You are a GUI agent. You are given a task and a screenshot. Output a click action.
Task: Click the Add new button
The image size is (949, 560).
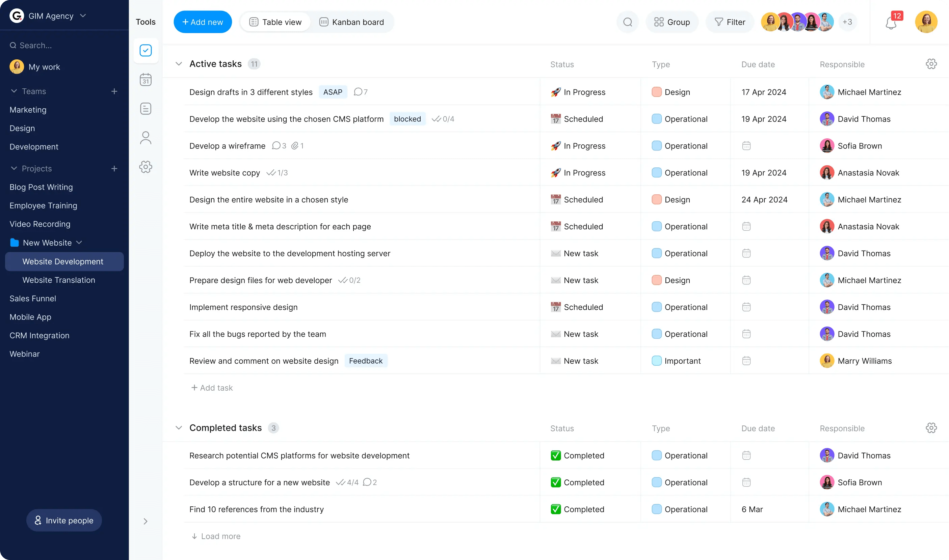(x=203, y=22)
